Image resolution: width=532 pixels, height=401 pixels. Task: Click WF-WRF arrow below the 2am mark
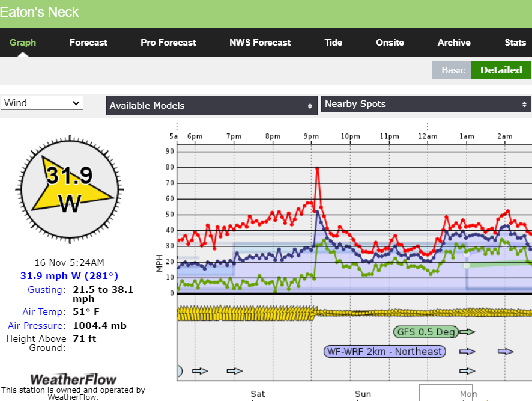[506, 351]
